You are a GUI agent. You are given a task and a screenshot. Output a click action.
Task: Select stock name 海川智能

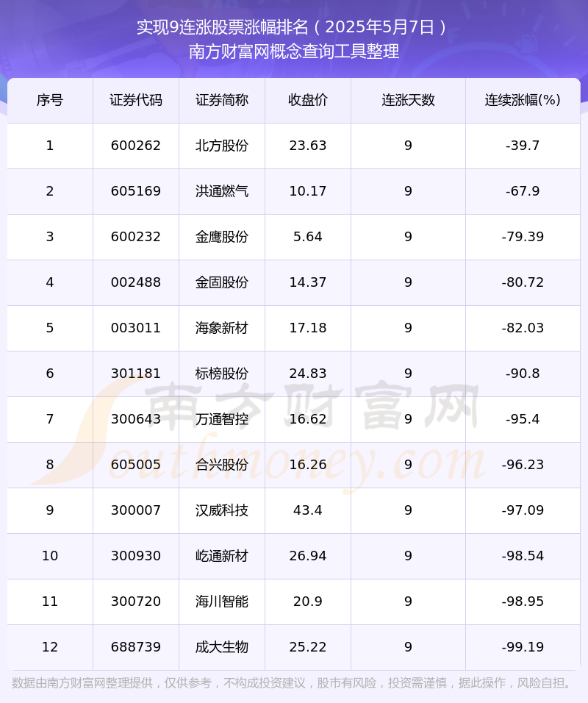pos(222,602)
